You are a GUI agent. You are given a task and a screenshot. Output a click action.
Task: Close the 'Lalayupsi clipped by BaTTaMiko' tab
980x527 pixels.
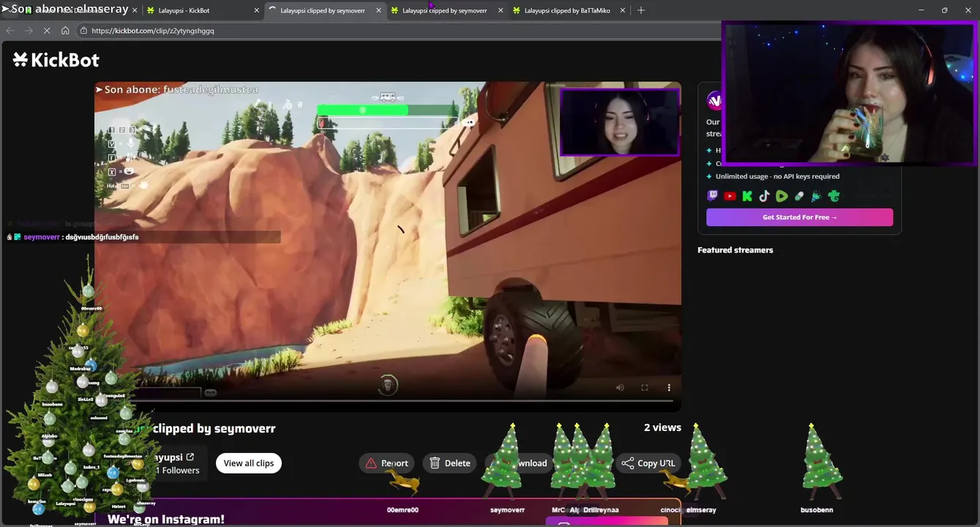coord(623,10)
